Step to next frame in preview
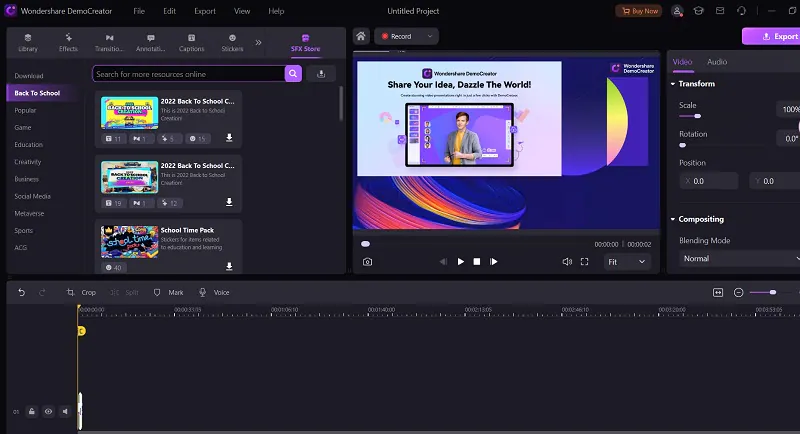 pos(493,262)
